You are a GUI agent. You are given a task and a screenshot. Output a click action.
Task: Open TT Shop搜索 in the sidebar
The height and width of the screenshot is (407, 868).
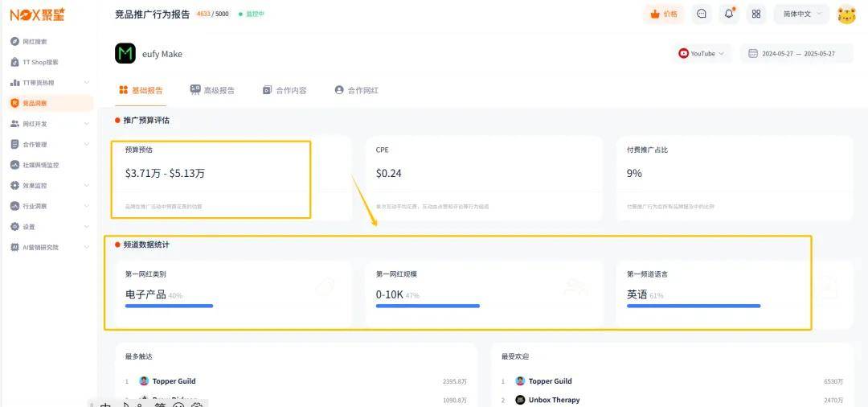click(39, 62)
